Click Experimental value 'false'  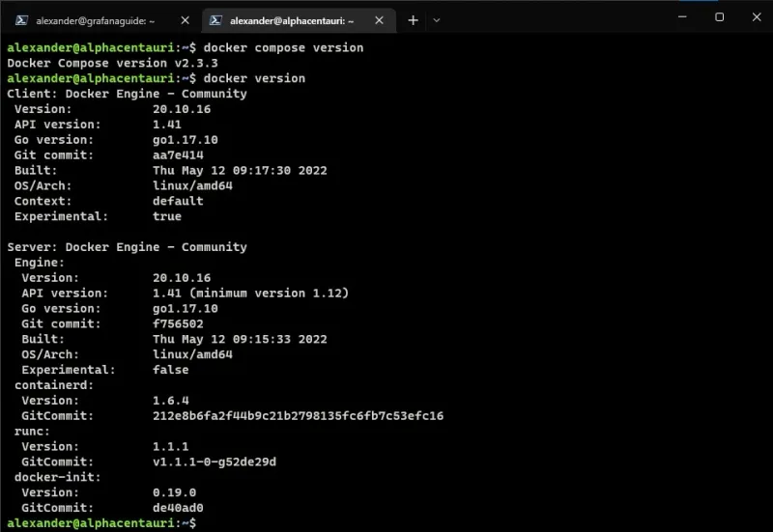click(171, 370)
